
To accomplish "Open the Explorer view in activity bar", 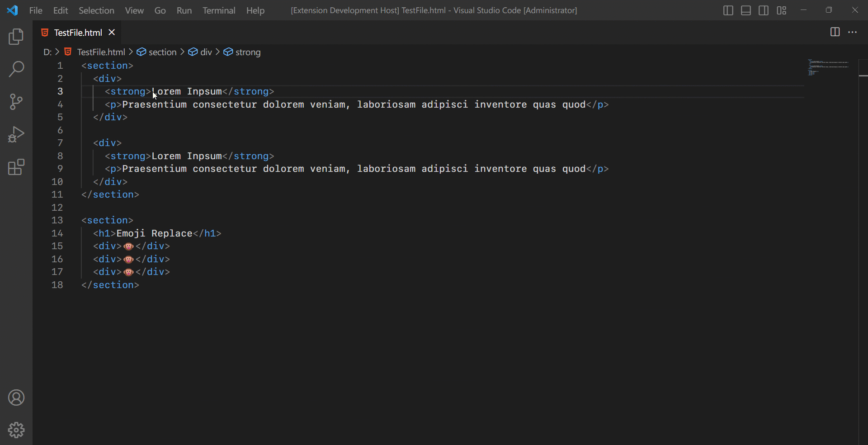I will pos(16,37).
